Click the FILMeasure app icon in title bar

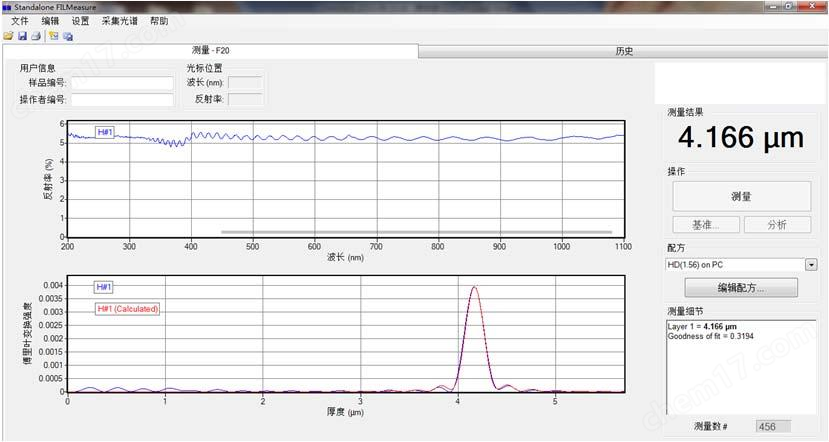pos(7,6)
